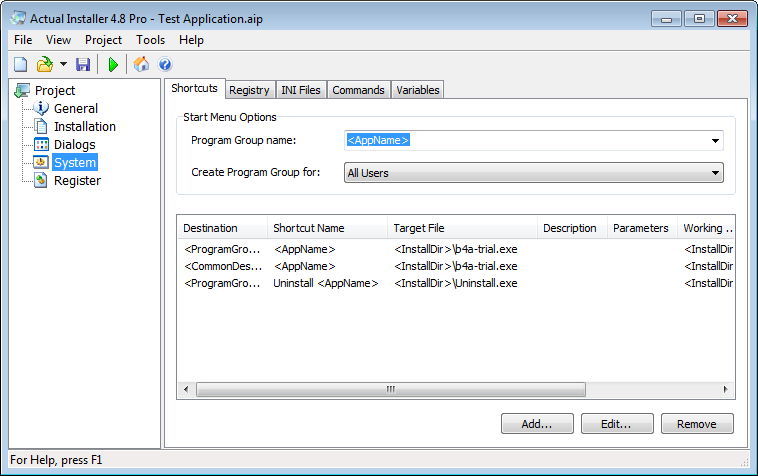The width and height of the screenshot is (758, 476).
Task: Open the Create Program Group for combo box
Action: coord(534,173)
